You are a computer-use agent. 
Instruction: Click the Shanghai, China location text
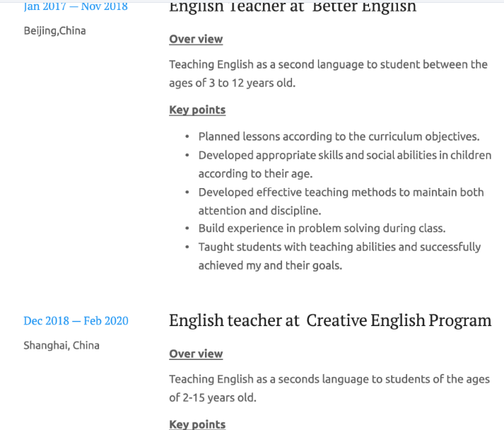[x=61, y=345]
